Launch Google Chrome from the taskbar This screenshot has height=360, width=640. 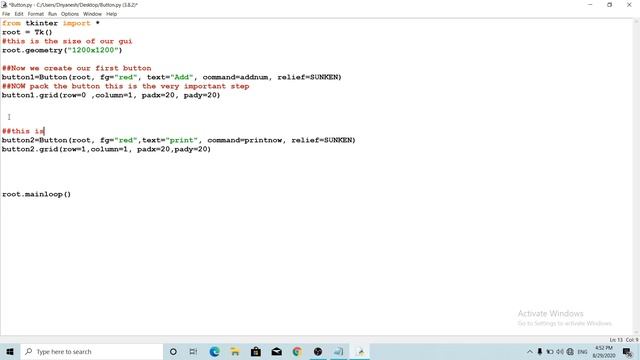pyautogui.click(x=297, y=351)
